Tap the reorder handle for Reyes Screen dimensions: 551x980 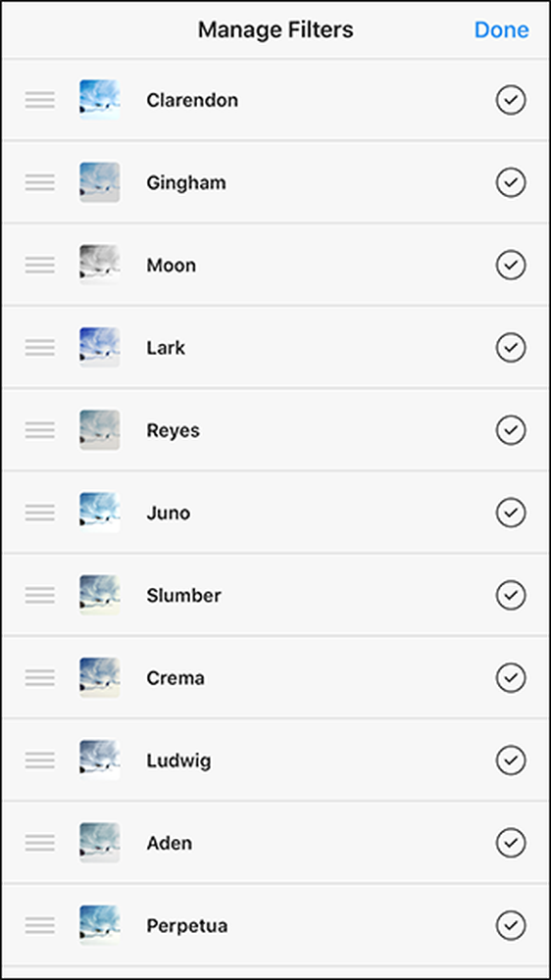[x=40, y=430]
